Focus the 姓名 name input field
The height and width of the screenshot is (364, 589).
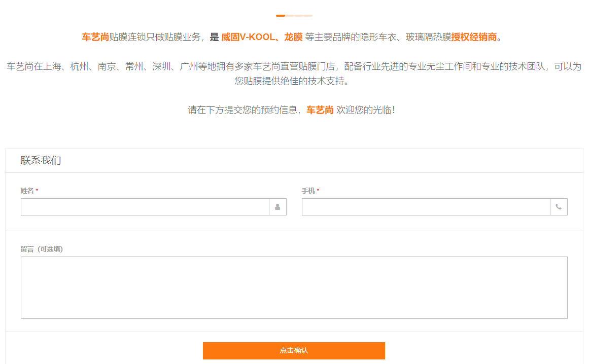tap(145, 207)
